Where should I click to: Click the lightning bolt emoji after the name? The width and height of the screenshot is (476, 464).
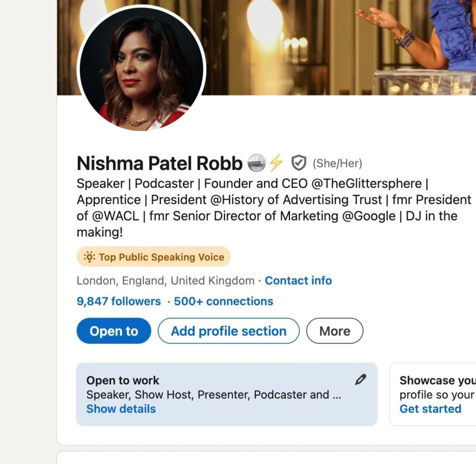click(x=276, y=163)
